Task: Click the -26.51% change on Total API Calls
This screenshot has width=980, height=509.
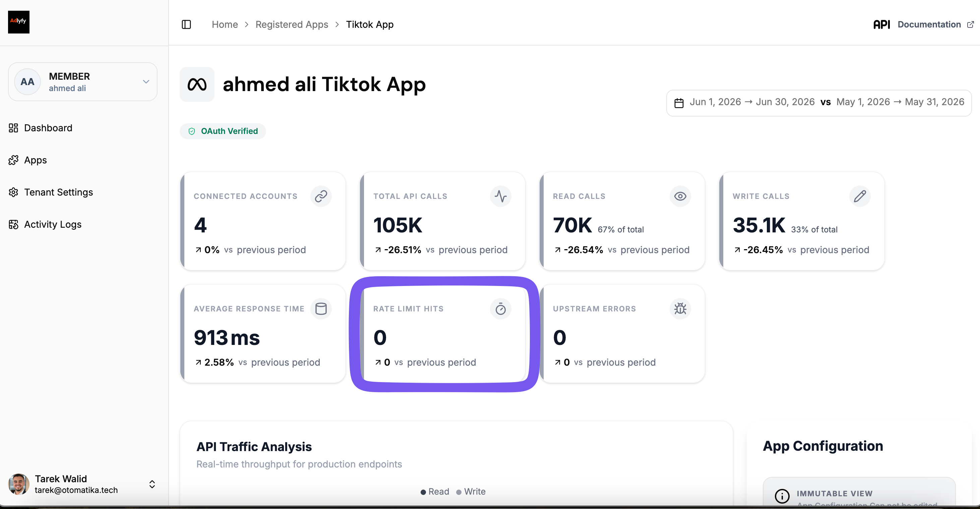Action: click(403, 250)
